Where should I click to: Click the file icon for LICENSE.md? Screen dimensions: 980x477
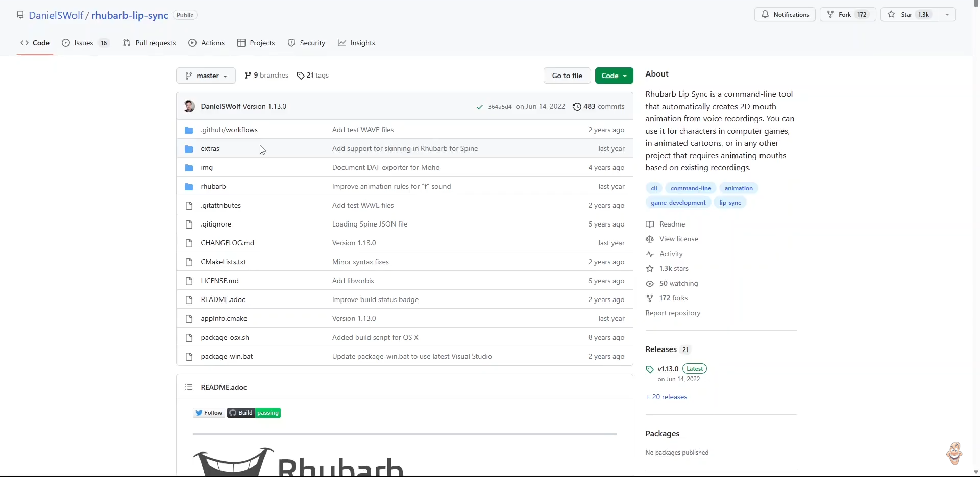pos(189,281)
